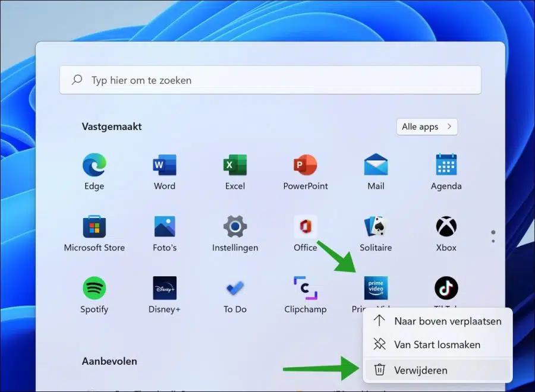Go to next pinned apps page dot

(493, 241)
